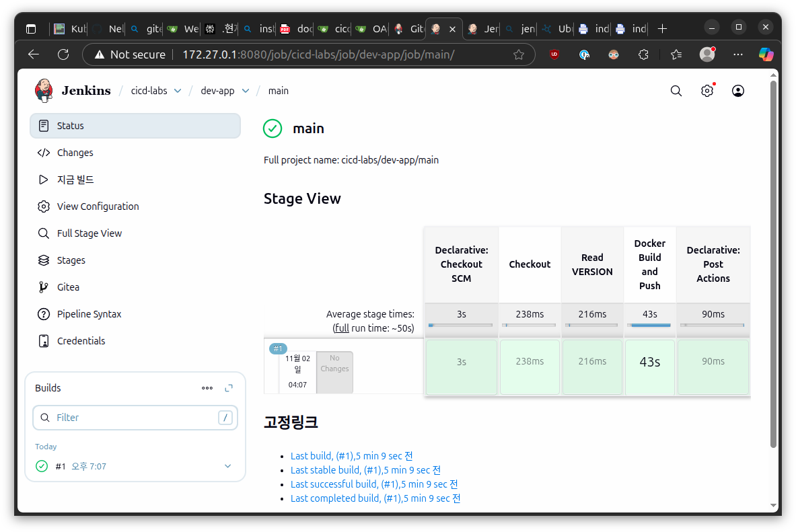Open uBlock Origin extension icon
Viewport: 796px width, 532px height.
pos(554,54)
